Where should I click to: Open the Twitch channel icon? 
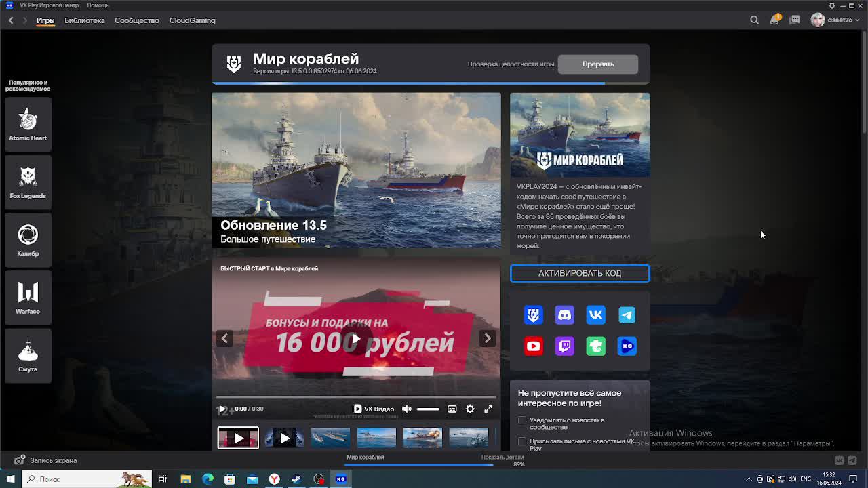click(x=565, y=346)
